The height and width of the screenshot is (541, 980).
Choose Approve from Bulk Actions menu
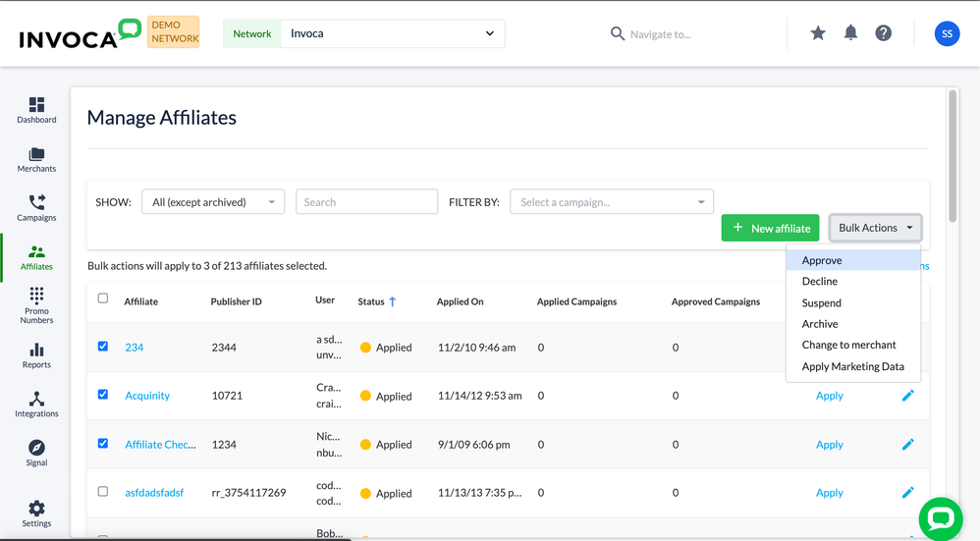point(822,260)
